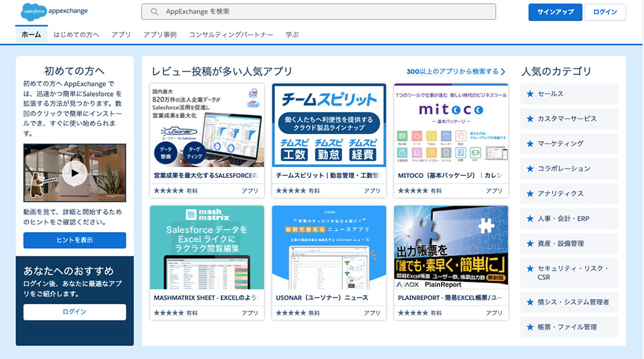Click the star rating on the PLAINREPORT card
Screen dimensions: 644x359
413,313
